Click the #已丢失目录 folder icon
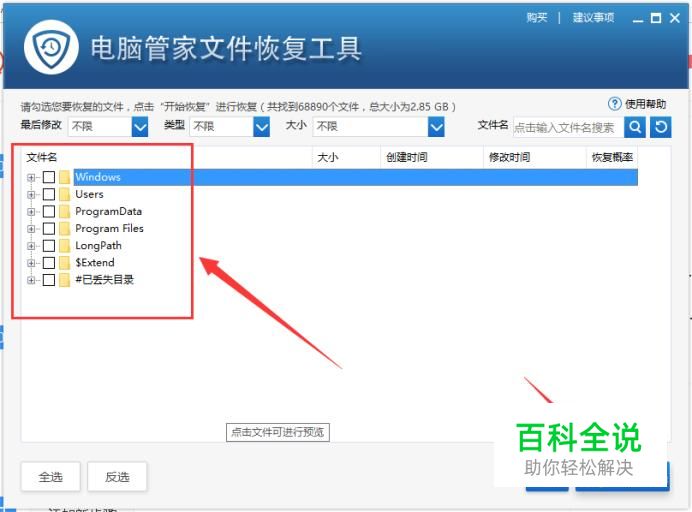This screenshot has height=512, width=692. point(65,280)
